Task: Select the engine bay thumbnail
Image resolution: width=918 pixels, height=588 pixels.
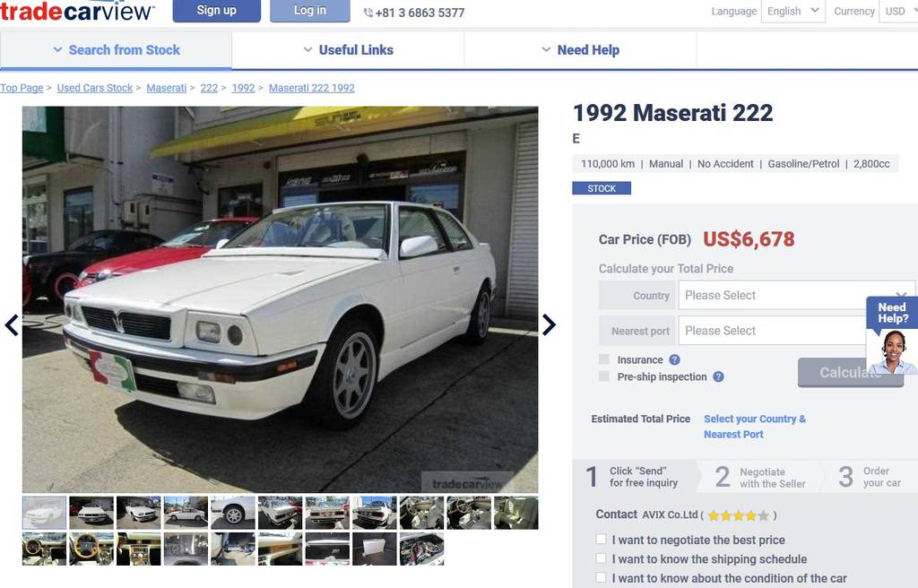Action: coord(421,549)
